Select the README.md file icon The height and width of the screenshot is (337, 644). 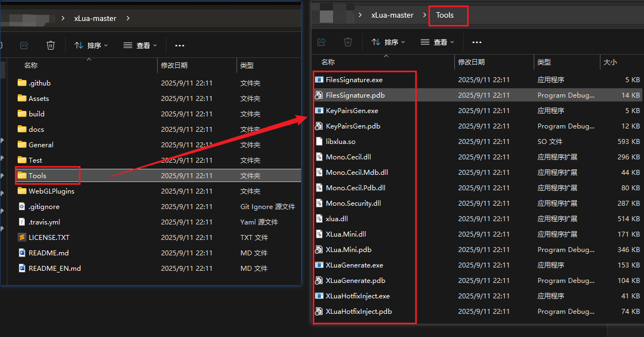[x=22, y=253]
